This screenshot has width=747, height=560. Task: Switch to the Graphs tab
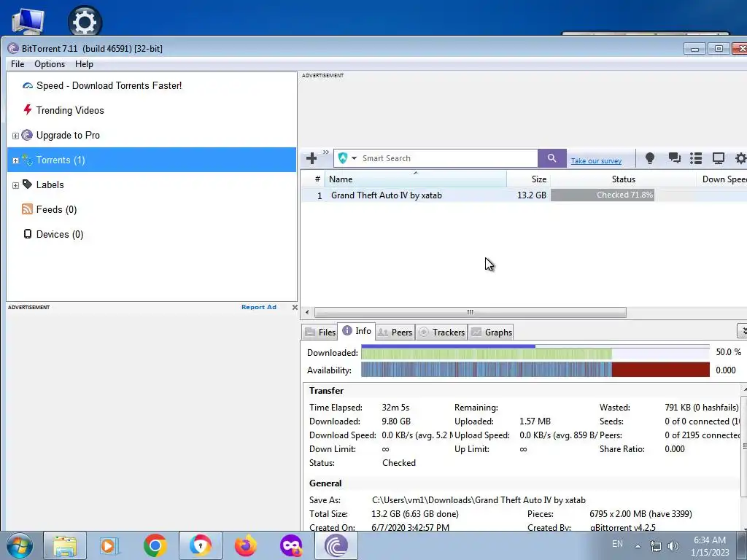point(491,332)
